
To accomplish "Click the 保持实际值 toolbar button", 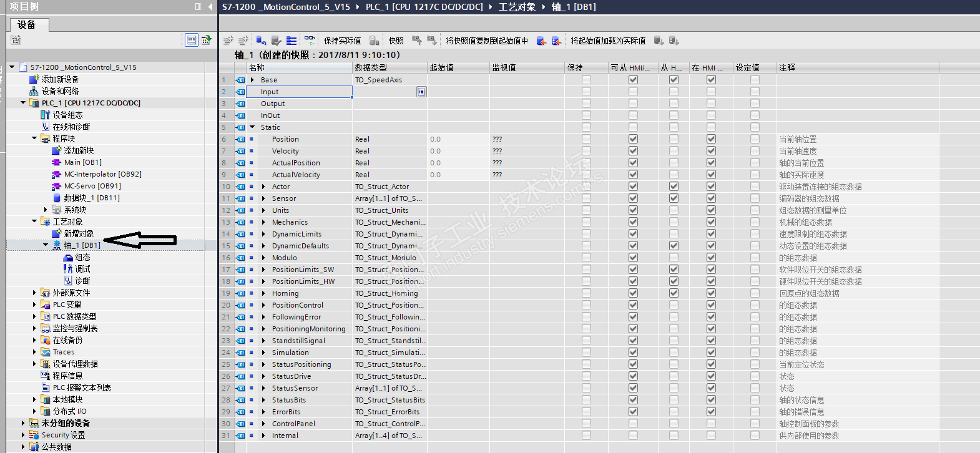I will coord(342,41).
